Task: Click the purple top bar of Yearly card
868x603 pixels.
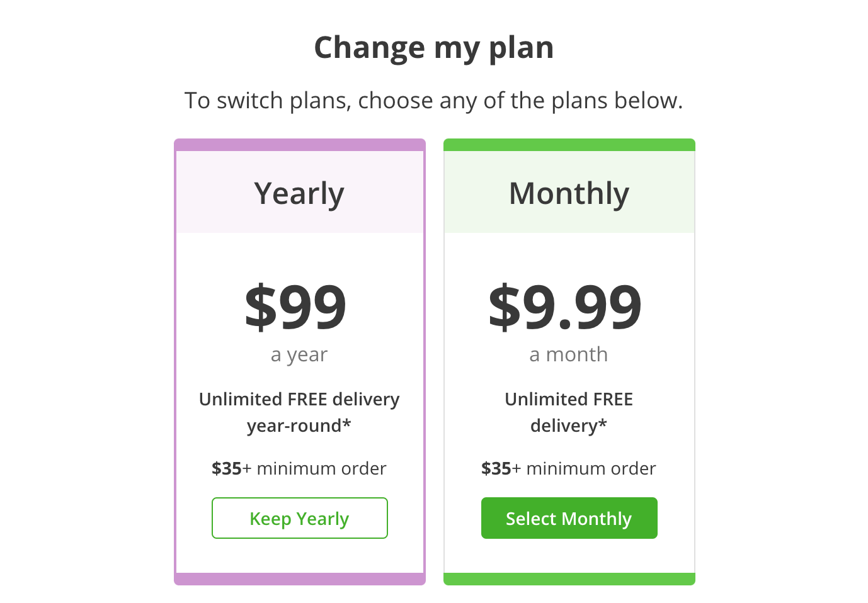Action: [300, 145]
